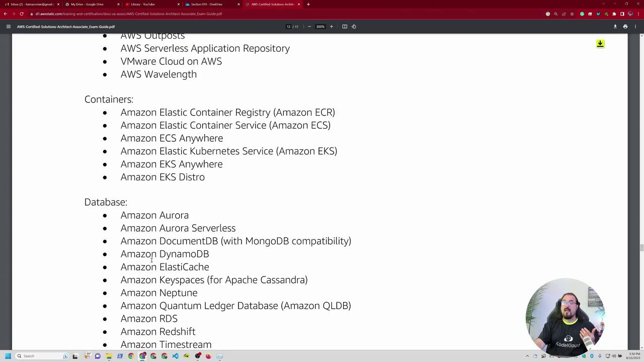Switch to the Inbox Gmail tab
Screen dimensions: 644x362
click(x=31, y=4)
